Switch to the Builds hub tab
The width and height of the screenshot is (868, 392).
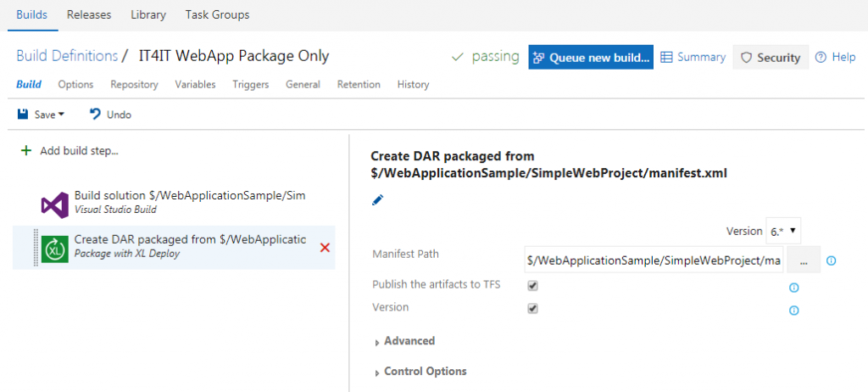tap(31, 15)
